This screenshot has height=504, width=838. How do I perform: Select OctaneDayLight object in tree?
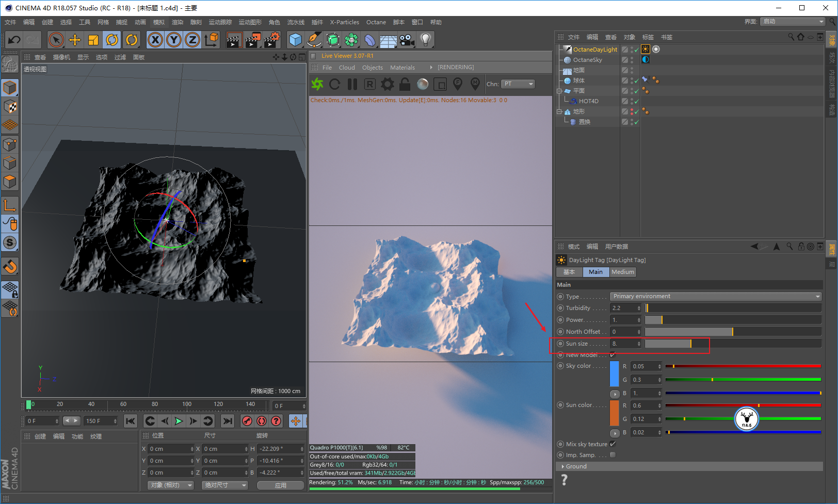(x=595, y=50)
